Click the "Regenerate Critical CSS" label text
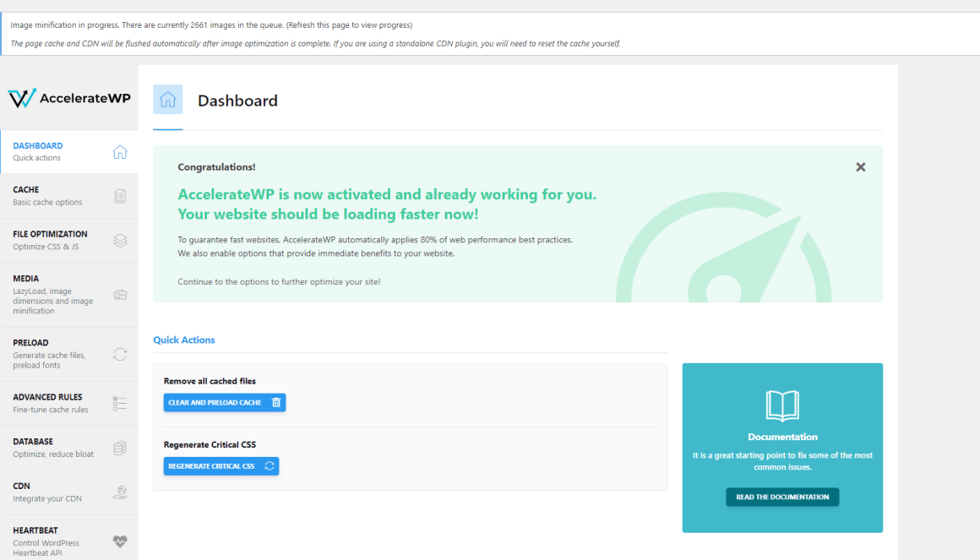Screen dimensions: 980x560 point(210,445)
